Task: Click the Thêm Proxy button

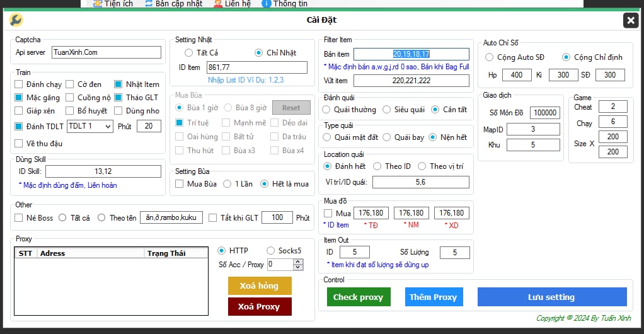Action: (433, 297)
